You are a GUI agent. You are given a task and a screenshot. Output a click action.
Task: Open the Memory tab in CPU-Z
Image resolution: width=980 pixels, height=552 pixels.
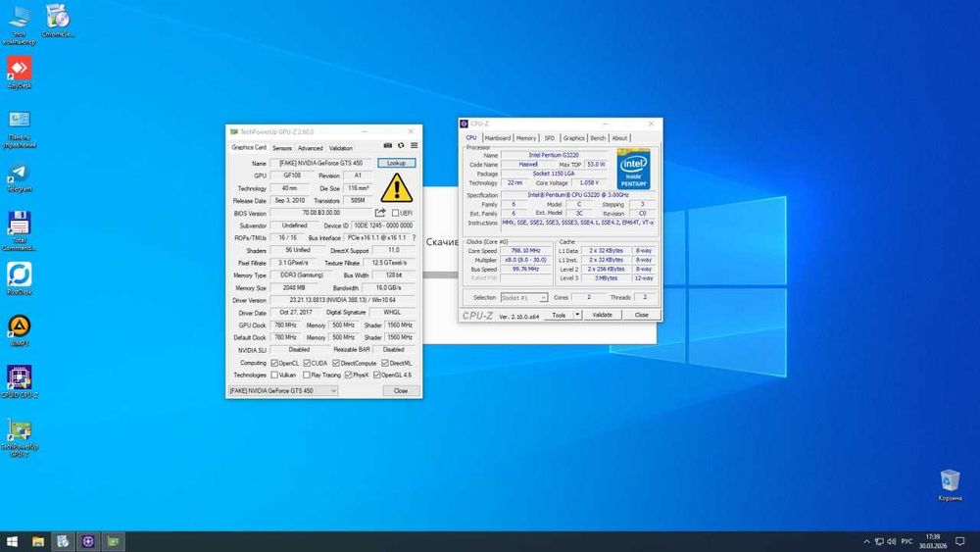(525, 138)
